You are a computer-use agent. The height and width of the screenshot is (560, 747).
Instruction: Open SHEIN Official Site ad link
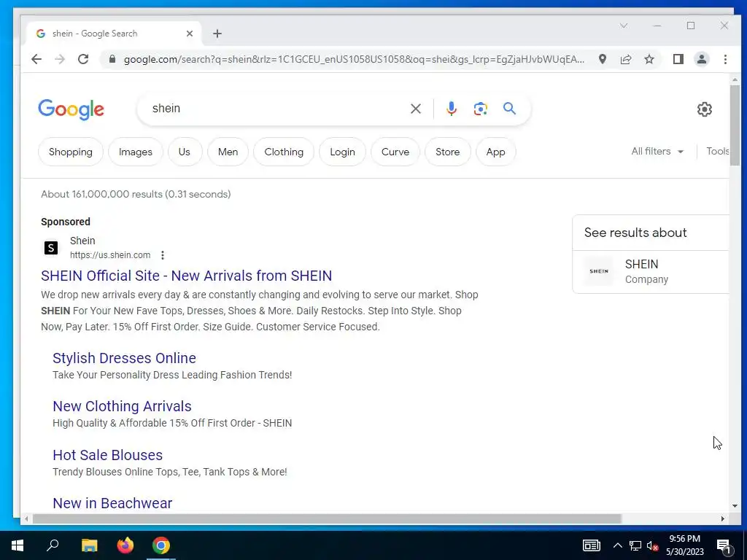coord(186,276)
